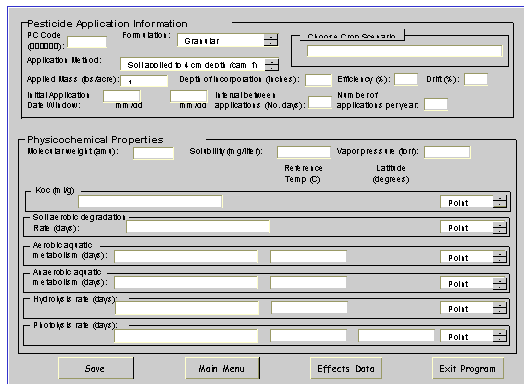Open the Anaerobic aquatic metabolism Point dropdown
Screen dimensions: 524x384
pos(474,283)
